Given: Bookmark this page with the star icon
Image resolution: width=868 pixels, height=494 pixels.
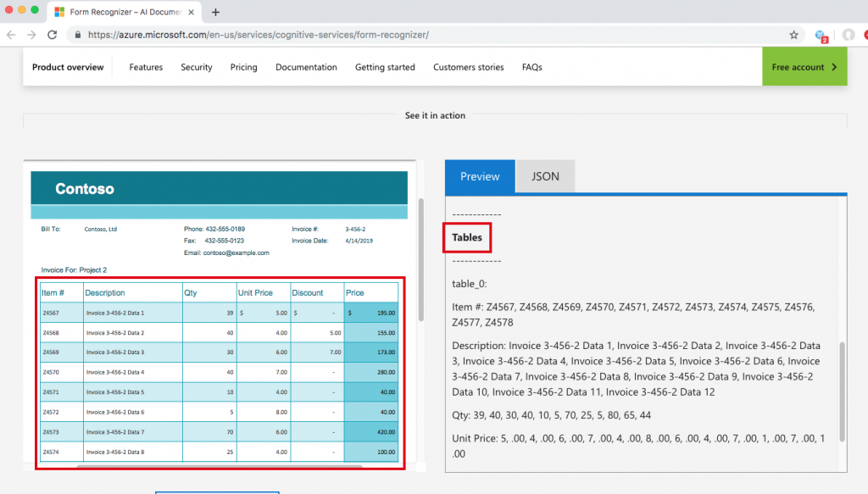Looking at the screenshot, I should (x=793, y=35).
